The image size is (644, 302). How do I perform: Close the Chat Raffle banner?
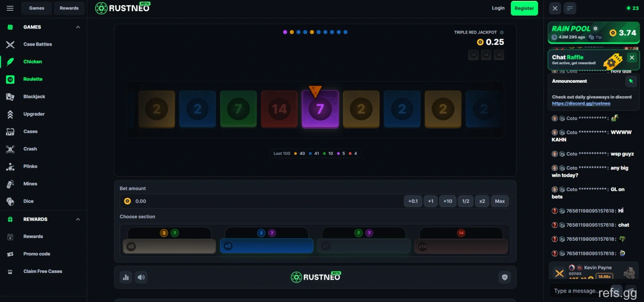click(631, 58)
